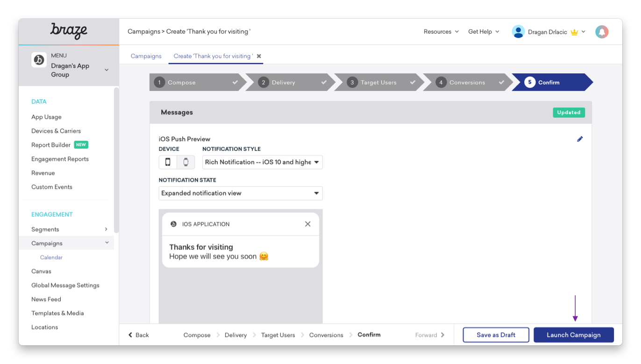This screenshot has width=641, height=364.
Task: Open Templates & Media
Action: [x=57, y=314]
